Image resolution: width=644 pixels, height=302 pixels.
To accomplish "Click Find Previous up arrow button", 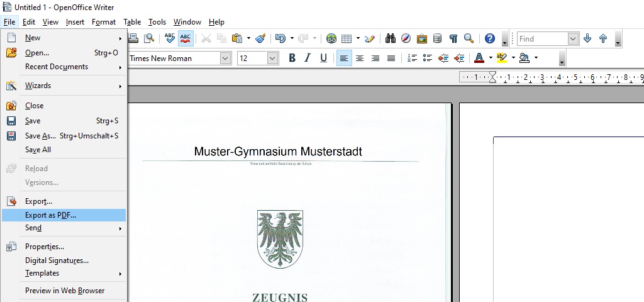I will coord(603,38).
